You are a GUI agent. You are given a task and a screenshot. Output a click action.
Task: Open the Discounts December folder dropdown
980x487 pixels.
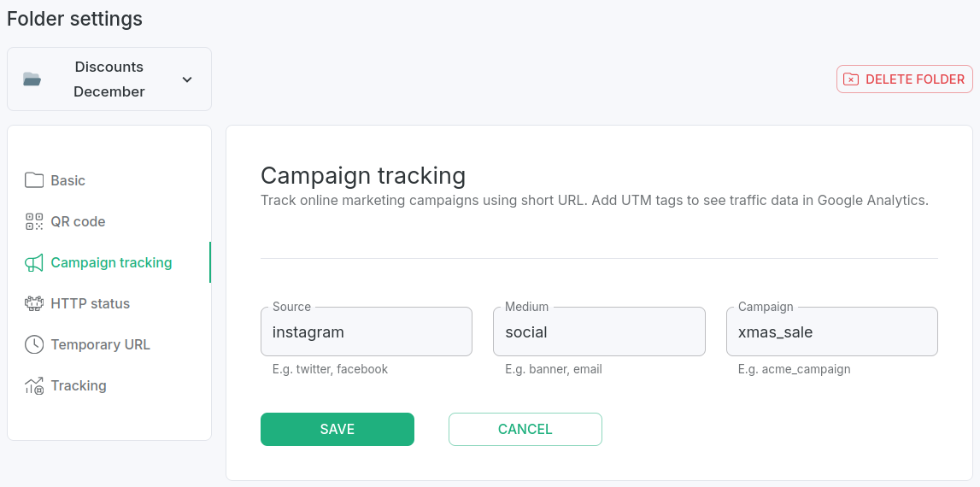click(x=109, y=79)
